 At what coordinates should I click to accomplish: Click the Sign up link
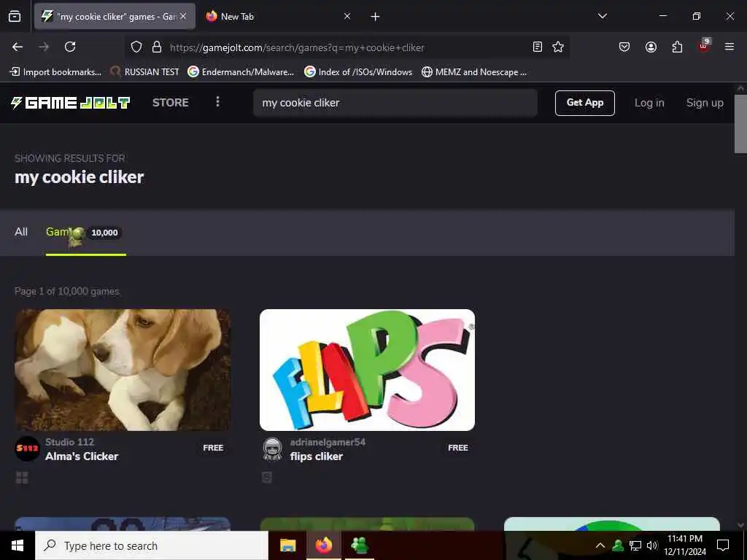coord(705,103)
